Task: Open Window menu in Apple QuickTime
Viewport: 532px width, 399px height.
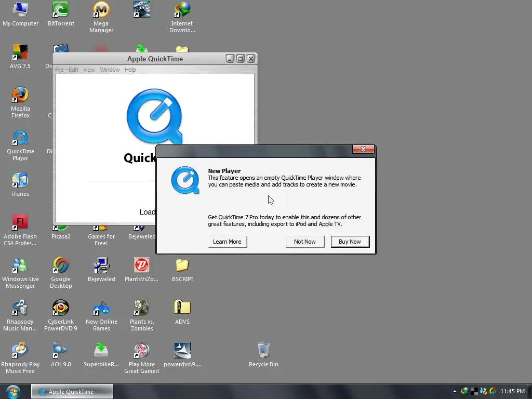Action: [110, 70]
